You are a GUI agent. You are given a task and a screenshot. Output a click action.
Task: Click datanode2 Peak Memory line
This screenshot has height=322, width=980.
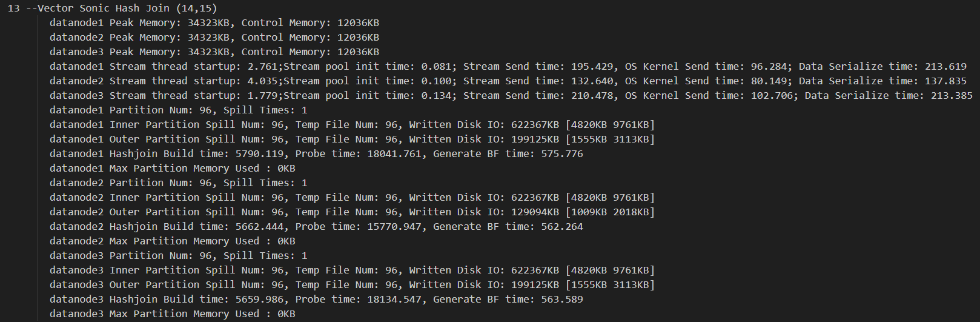(x=214, y=38)
